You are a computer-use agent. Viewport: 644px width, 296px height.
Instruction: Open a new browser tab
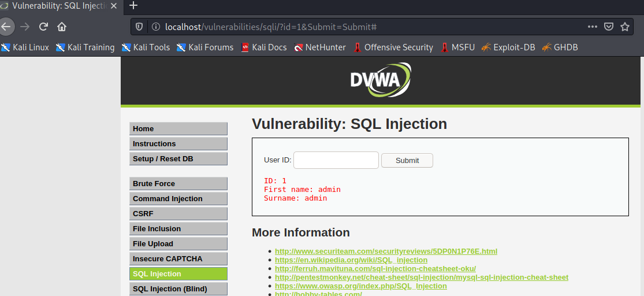click(133, 5)
